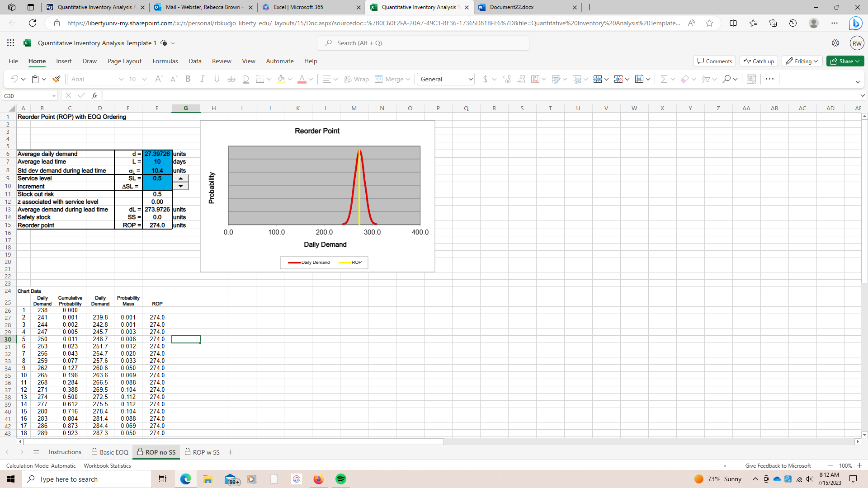The height and width of the screenshot is (488, 868).
Task: Click the Comments button
Action: point(714,61)
